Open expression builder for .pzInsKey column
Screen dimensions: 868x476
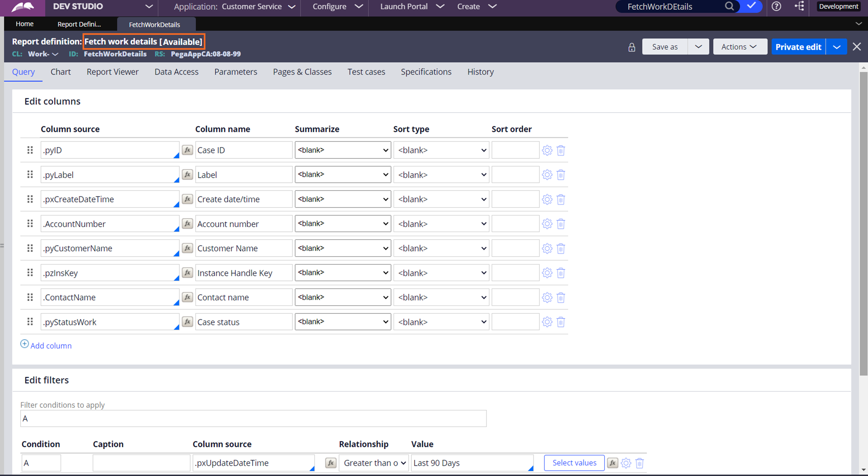pyautogui.click(x=187, y=272)
